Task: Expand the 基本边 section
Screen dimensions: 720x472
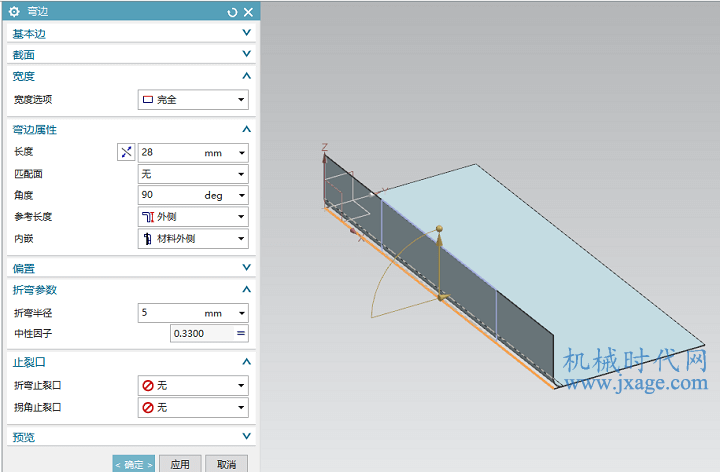Action: point(247,33)
